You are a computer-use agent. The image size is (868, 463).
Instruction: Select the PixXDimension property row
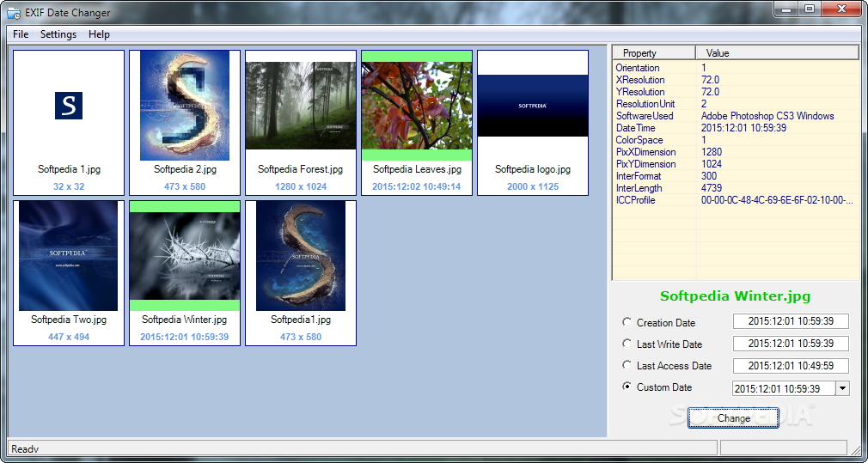pyautogui.click(x=737, y=152)
